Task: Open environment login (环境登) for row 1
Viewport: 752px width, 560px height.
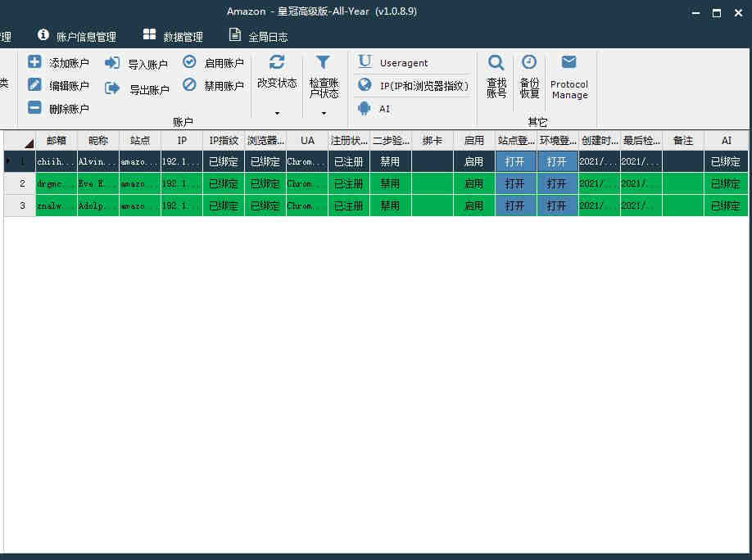Action: pos(557,162)
